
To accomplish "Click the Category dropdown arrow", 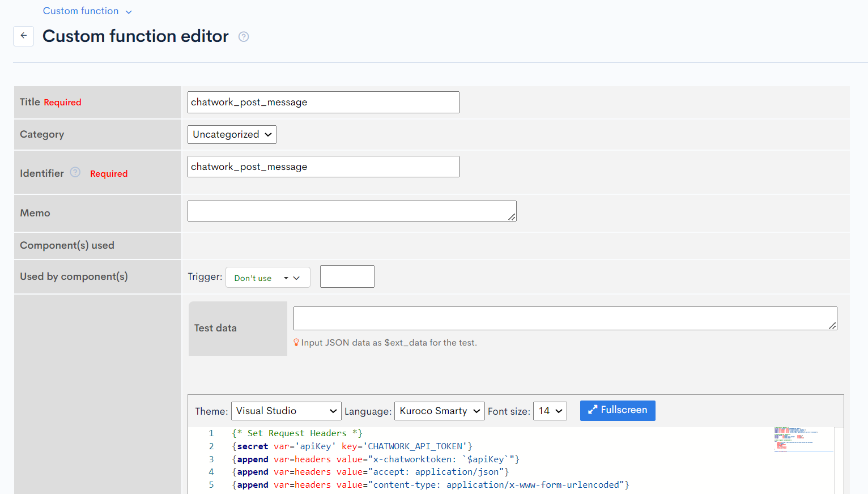I will coord(267,134).
